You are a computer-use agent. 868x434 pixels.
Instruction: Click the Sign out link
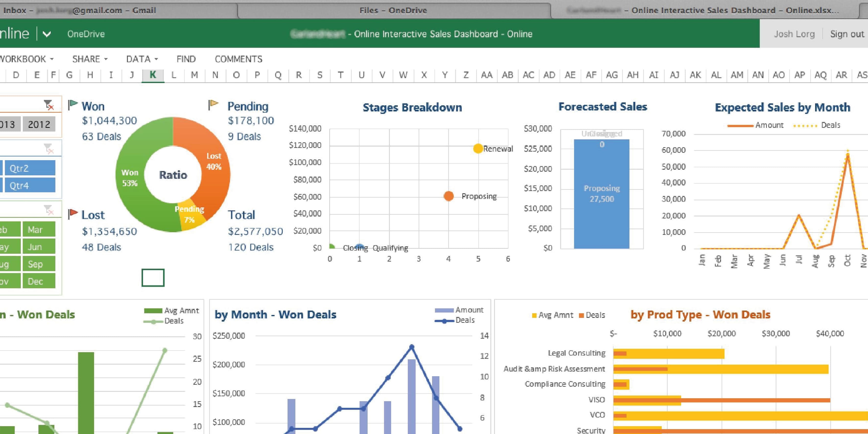847,34
